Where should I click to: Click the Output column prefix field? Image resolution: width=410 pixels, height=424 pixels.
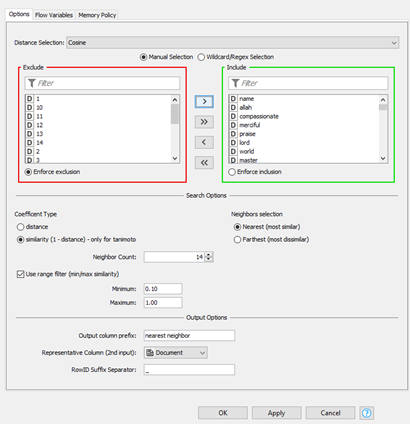(189, 336)
